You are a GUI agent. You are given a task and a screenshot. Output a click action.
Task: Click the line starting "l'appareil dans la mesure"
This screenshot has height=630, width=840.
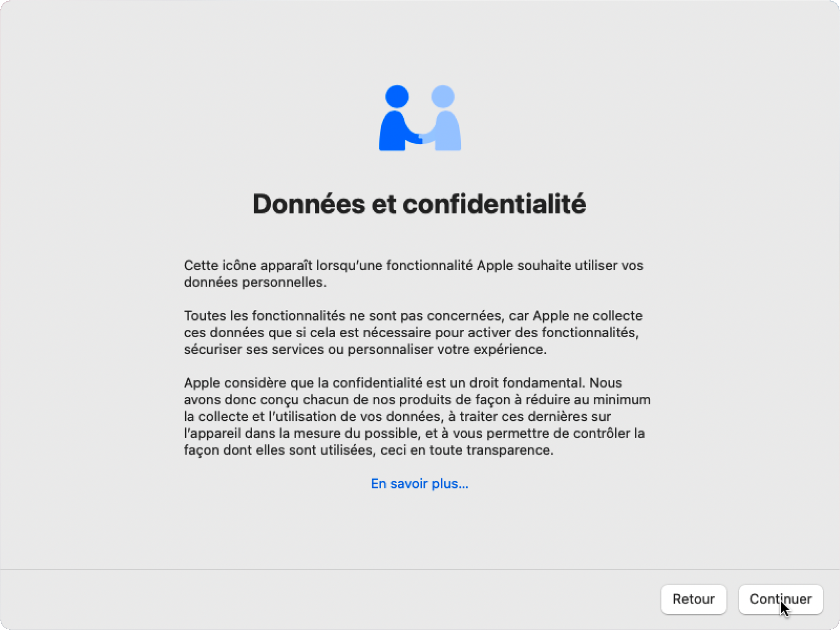tap(414, 433)
